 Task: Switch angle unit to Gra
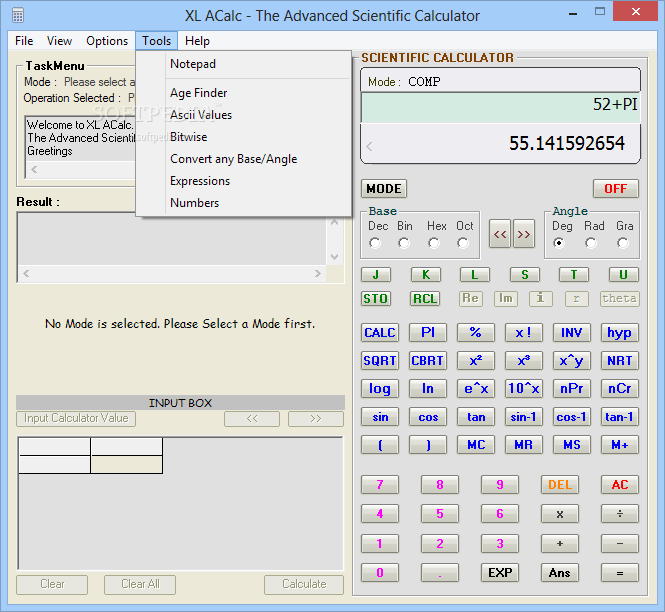tap(623, 243)
